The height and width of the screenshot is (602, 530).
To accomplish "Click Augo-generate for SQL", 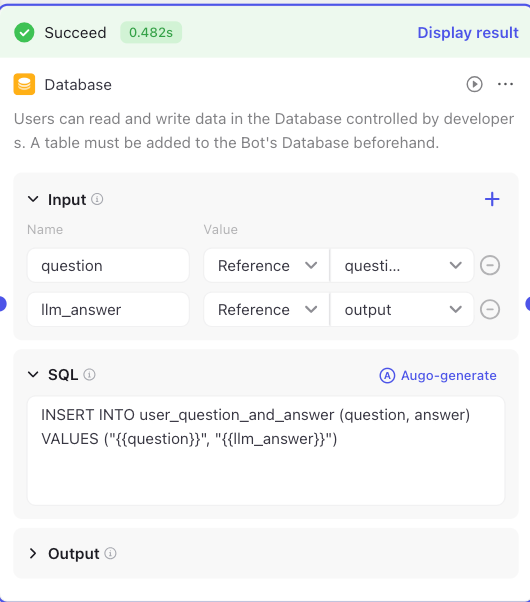I will pyautogui.click(x=438, y=375).
